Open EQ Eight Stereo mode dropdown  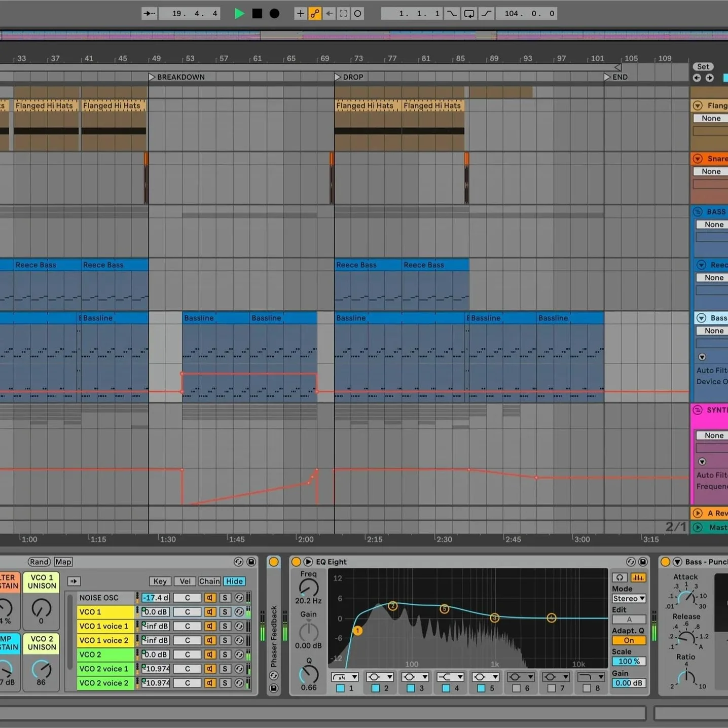[629, 598]
